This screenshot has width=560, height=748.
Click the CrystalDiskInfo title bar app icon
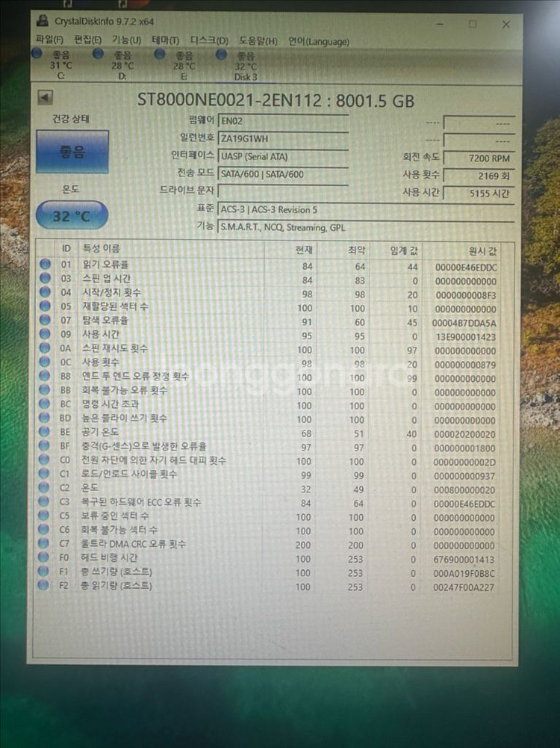tap(43, 20)
